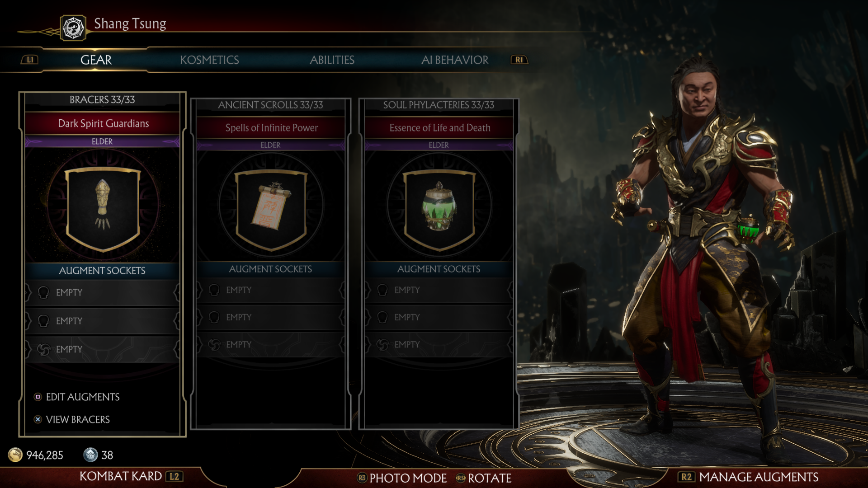Open the Kosmetics tab

[209, 60]
